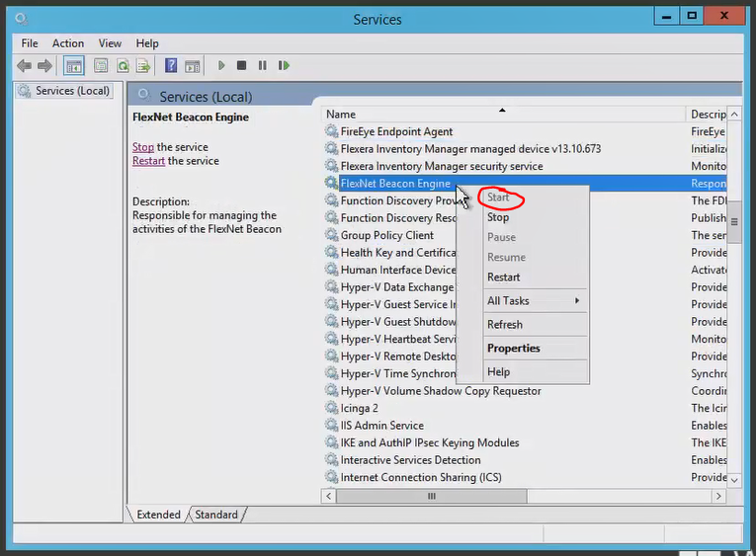Click the vertical scrollbar thumb
This screenshot has height=556, width=756.
tap(734, 222)
